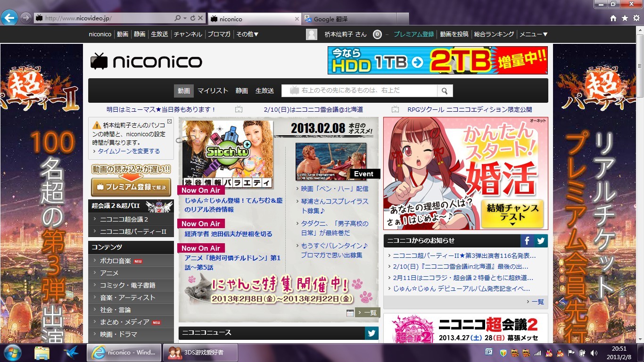Click 動画を投稿 in the top bar
Image resolution: width=644 pixels, height=362 pixels.
tap(454, 34)
